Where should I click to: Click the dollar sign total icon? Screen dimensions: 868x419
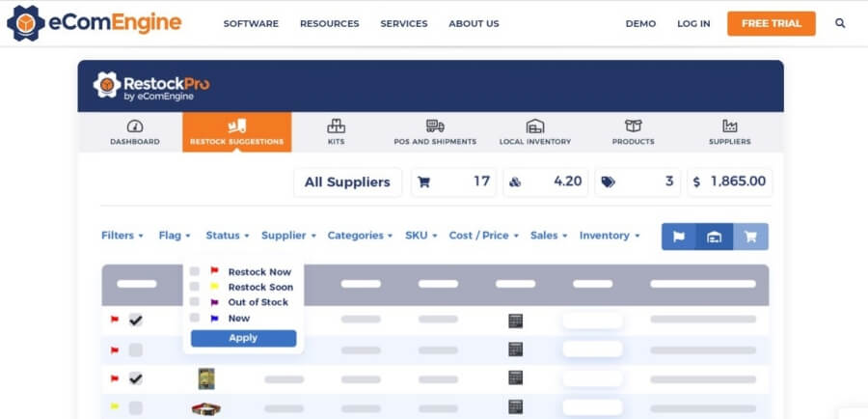696,182
